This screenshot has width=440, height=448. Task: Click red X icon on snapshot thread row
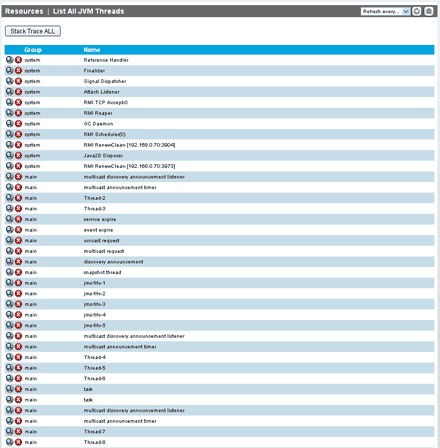18,272
